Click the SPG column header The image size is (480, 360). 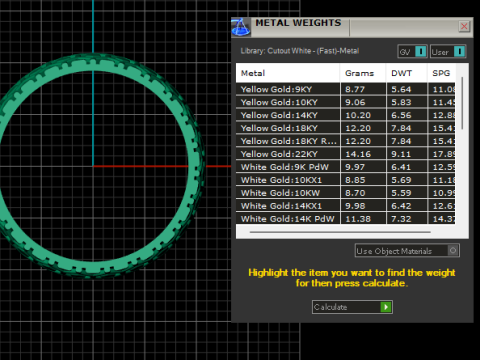[441, 73]
